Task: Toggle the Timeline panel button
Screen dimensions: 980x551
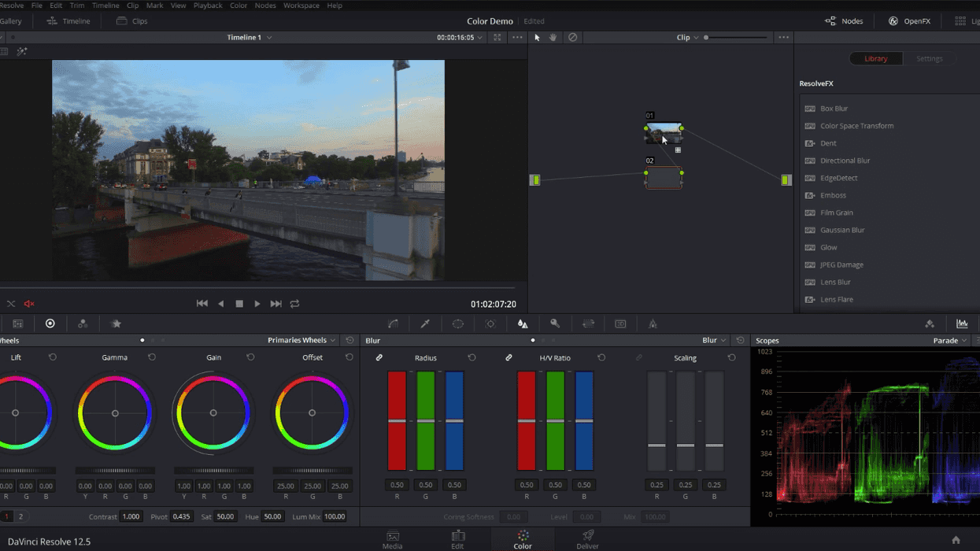Action: [x=68, y=21]
